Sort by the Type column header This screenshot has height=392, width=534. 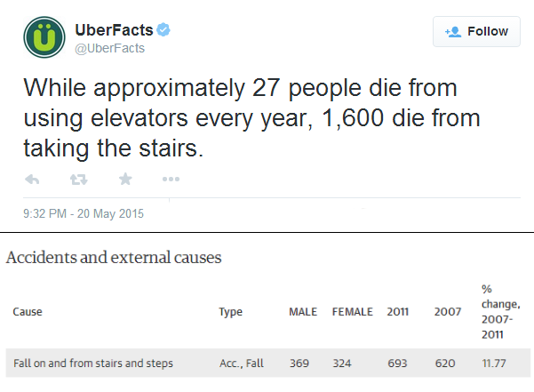click(x=230, y=312)
